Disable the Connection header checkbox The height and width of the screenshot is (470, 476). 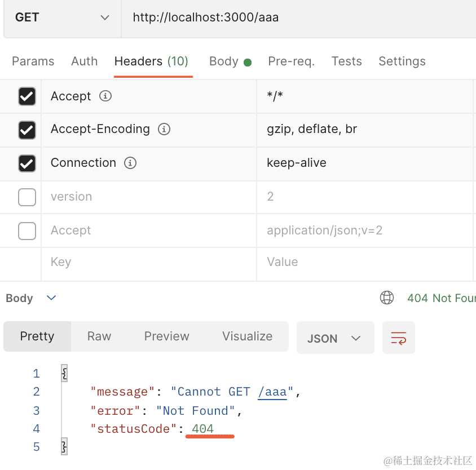click(27, 163)
